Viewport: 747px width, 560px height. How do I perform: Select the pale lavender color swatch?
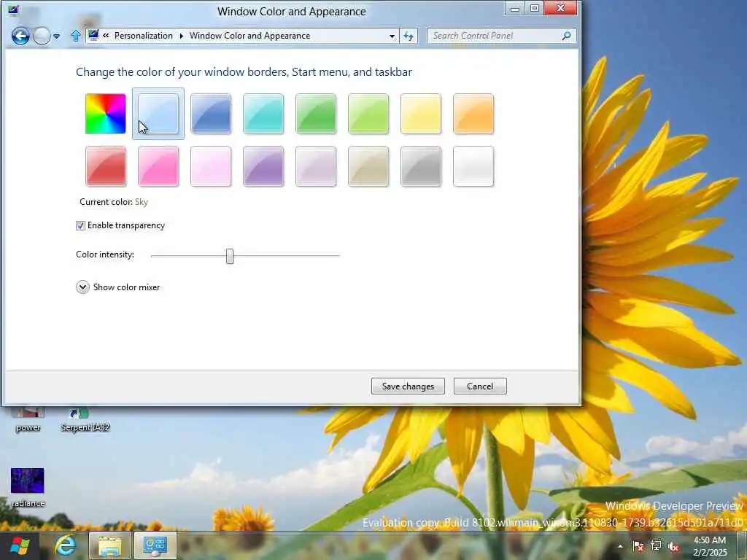316,166
